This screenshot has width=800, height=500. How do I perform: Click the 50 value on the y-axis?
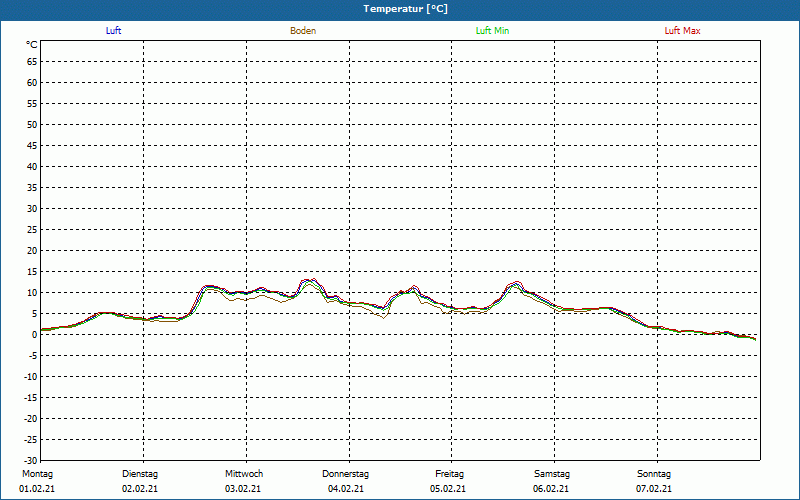point(32,124)
